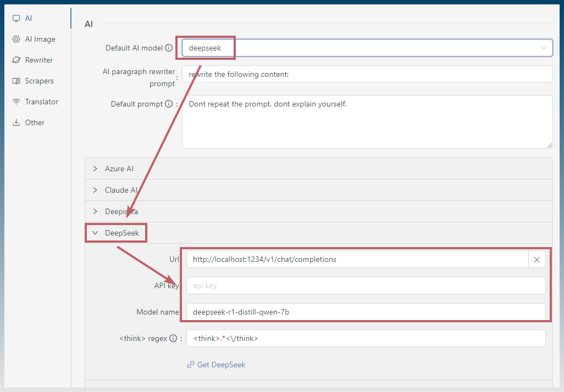Click the Model name input field

click(x=366, y=312)
